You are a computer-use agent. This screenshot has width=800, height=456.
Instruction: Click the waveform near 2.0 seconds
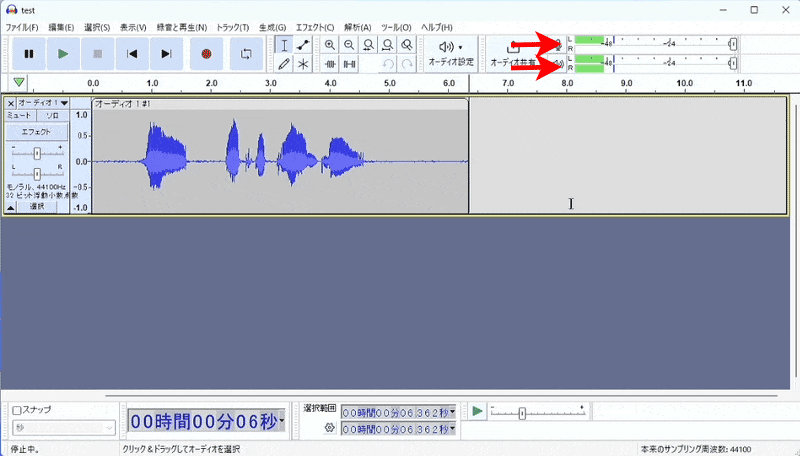211,161
